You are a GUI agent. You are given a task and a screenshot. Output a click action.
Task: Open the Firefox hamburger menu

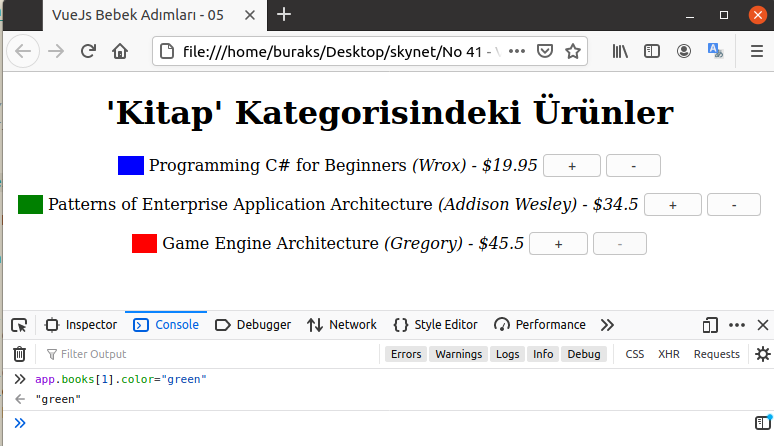[x=756, y=51]
